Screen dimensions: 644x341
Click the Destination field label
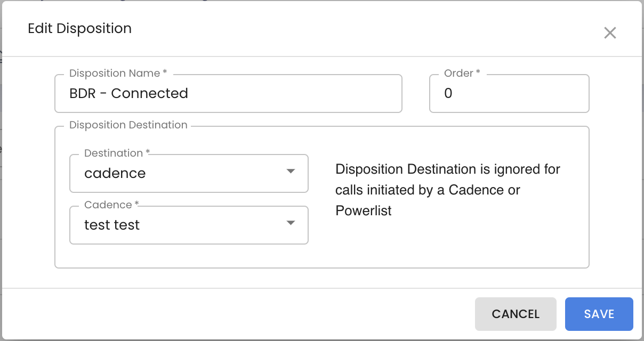[x=117, y=153]
